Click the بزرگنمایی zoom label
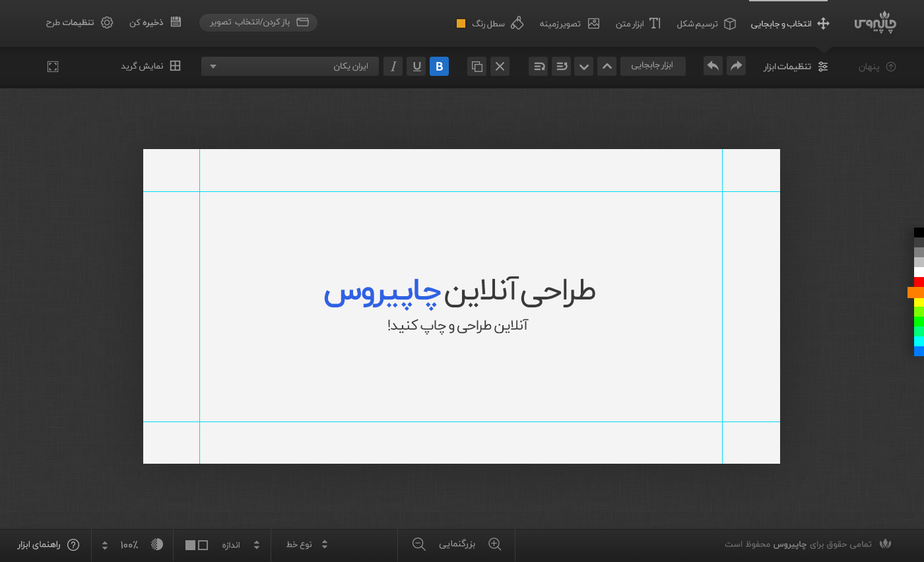 tap(457, 545)
